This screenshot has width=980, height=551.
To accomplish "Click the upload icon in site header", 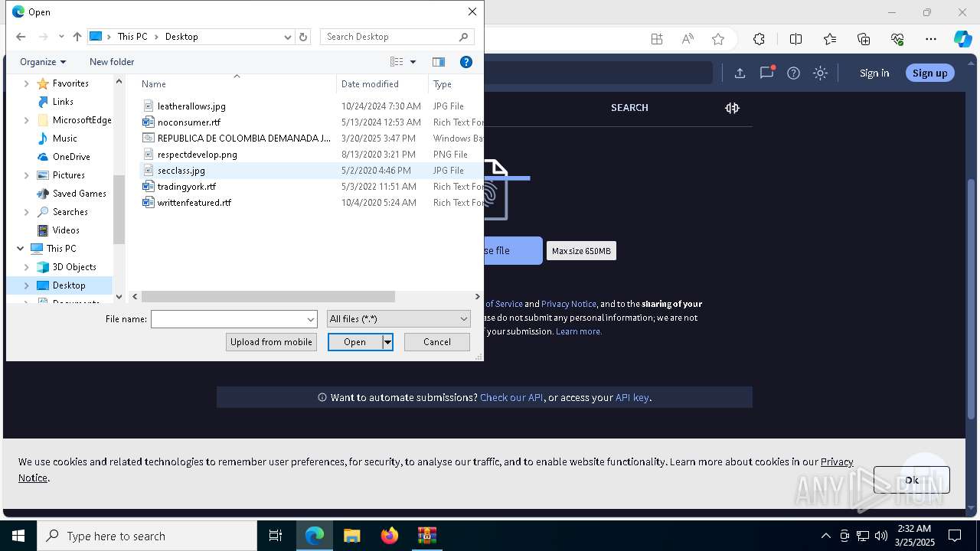I will 740,73.
